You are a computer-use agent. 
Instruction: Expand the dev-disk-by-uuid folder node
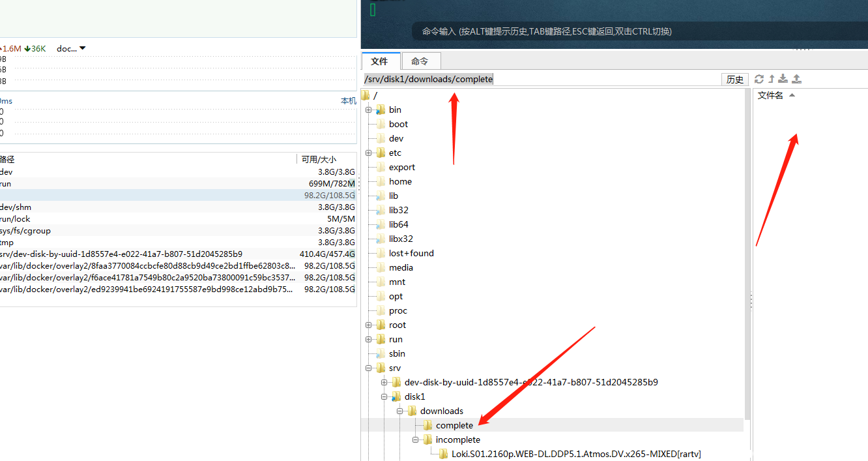[x=384, y=382]
